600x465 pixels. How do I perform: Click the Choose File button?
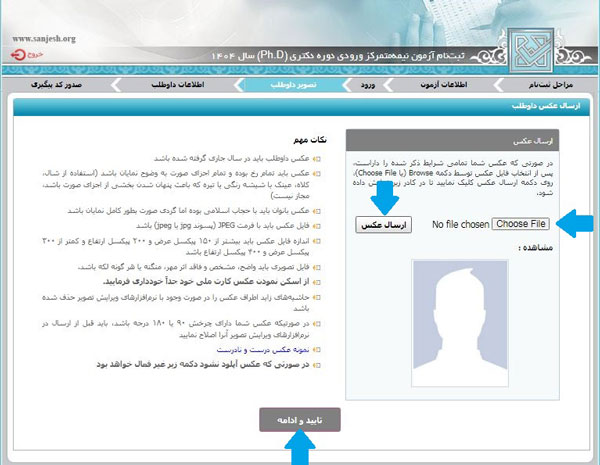click(x=521, y=224)
